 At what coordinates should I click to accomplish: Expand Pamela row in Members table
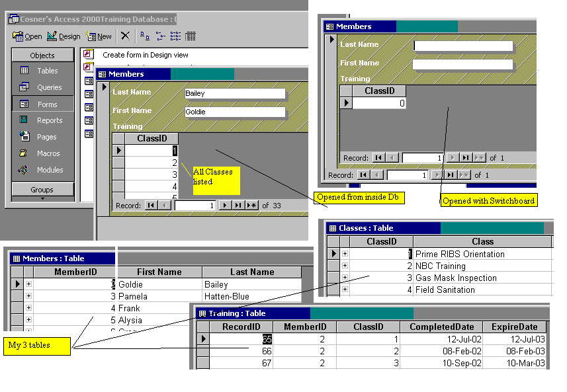28,296
